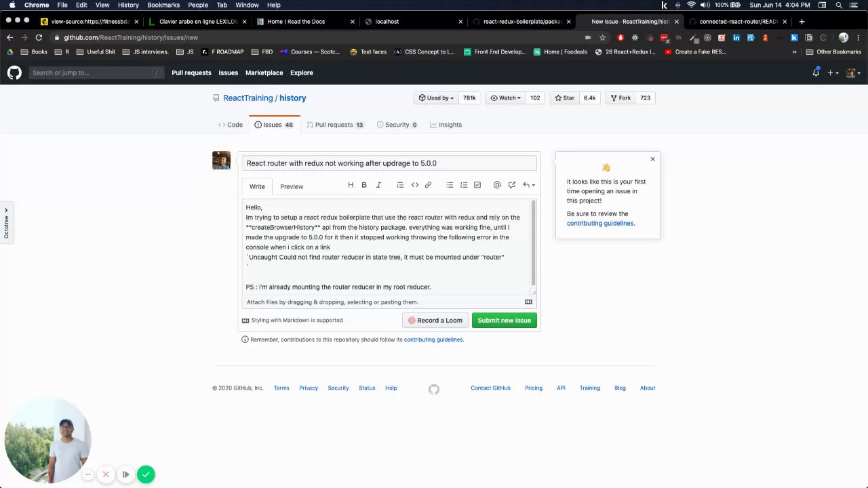This screenshot has height=488, width=868.
Task: Open Marketplace in GitHub header
Action: point(264,73)
